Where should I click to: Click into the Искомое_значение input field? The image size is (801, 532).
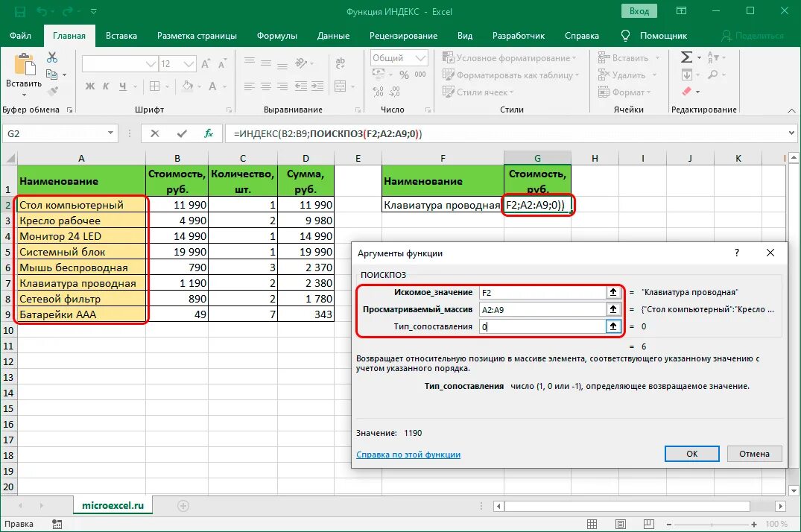(542, 292)
